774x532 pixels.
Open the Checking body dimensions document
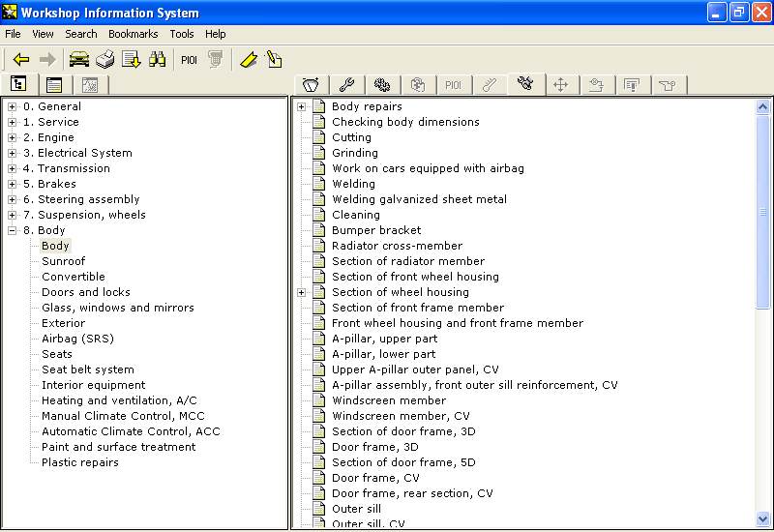coord(405,122)
